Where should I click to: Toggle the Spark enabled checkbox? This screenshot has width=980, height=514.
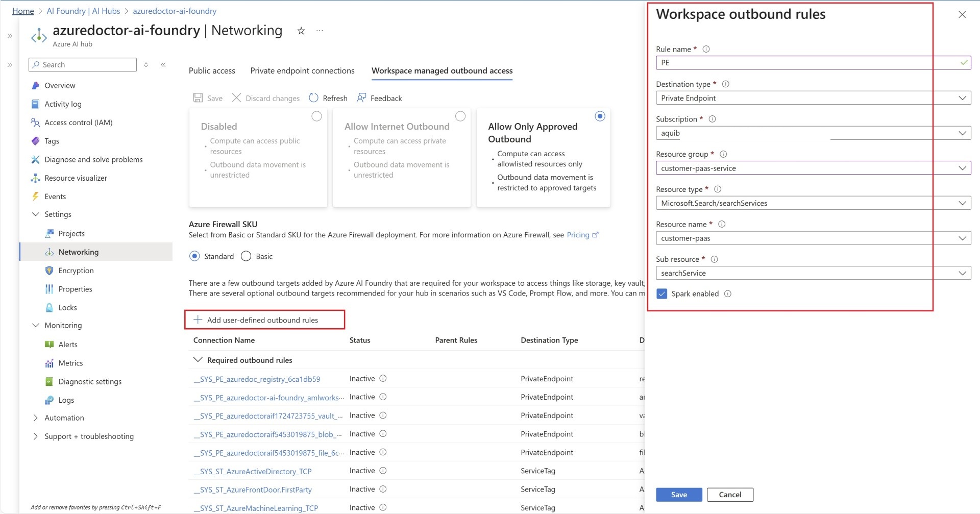[x=661, y=293]
